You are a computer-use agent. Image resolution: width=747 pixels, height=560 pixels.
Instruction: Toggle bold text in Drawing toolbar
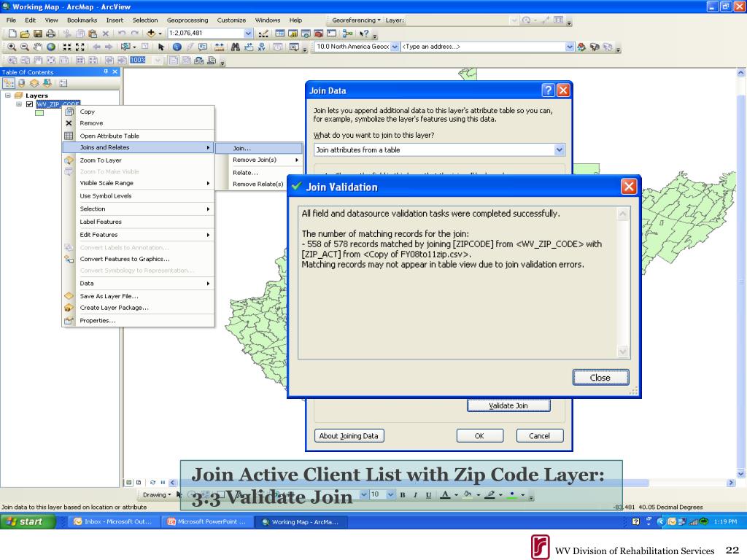coord(403,495)
